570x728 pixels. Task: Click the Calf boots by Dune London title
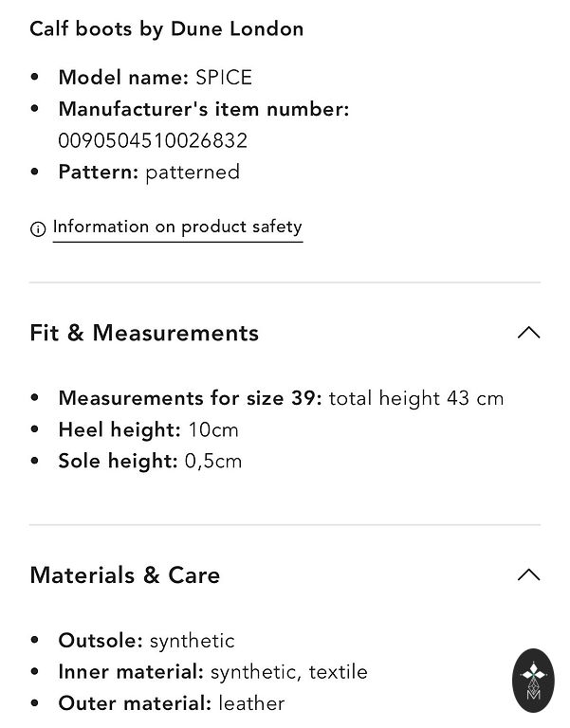click(x=167, y=28)
